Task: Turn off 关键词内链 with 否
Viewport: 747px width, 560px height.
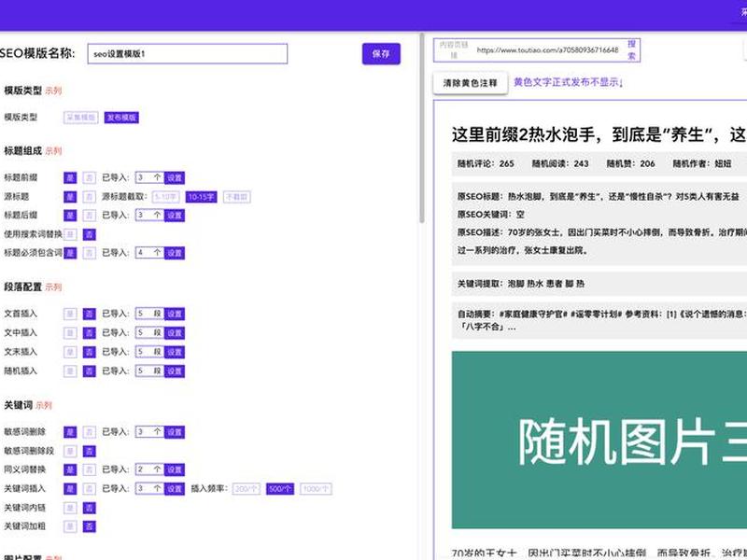Action: pos(89,508)
